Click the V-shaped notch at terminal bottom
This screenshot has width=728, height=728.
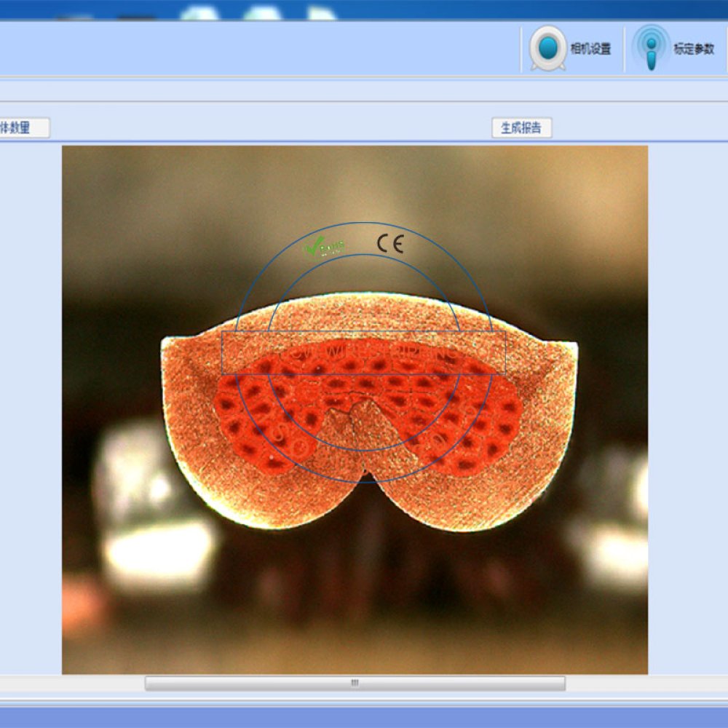coord(368,477)
